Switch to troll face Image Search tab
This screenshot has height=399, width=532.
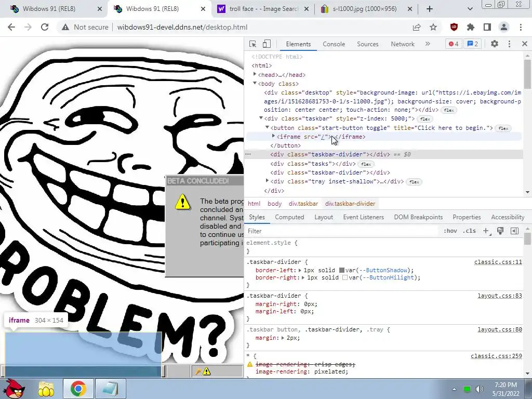pyautogui.click(x=263, y=9)
